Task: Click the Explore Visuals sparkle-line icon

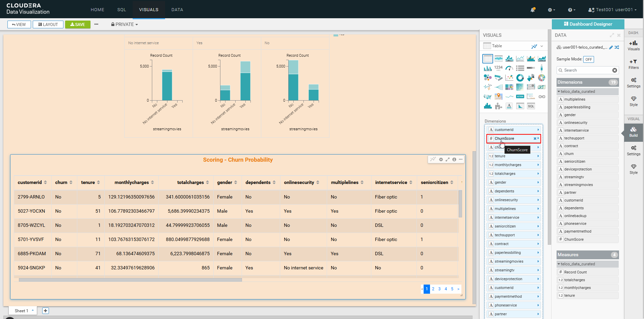Action: coord(534,46)
